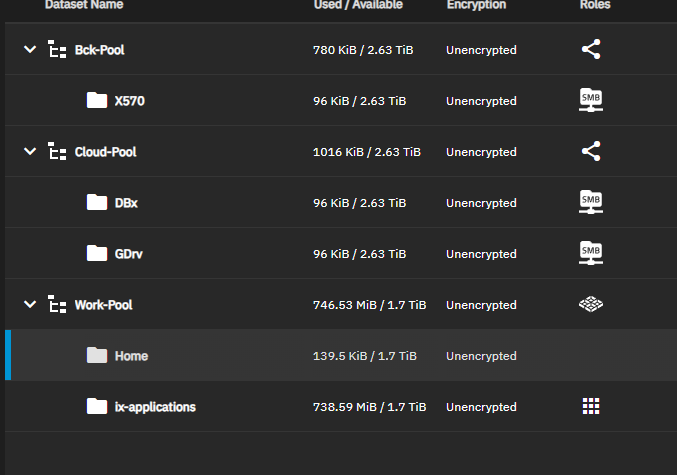Click the share role icon for Cloud-Pool
Viewport: 677px width, 475px height.
pos(591,151)
